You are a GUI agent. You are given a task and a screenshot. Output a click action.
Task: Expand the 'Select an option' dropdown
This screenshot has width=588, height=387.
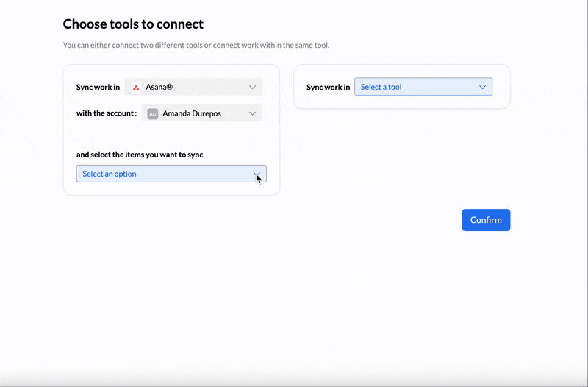pyautogui.click(x=171, y=174)
